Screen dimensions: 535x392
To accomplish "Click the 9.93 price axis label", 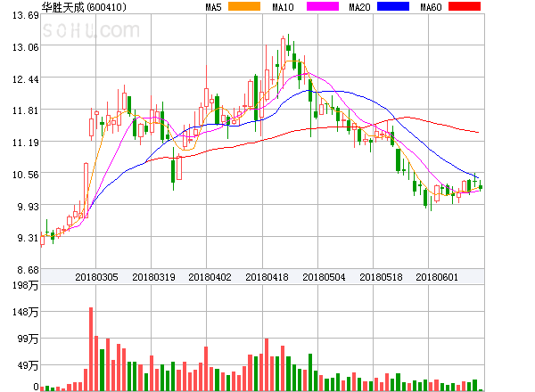I will tap(29, 207).
